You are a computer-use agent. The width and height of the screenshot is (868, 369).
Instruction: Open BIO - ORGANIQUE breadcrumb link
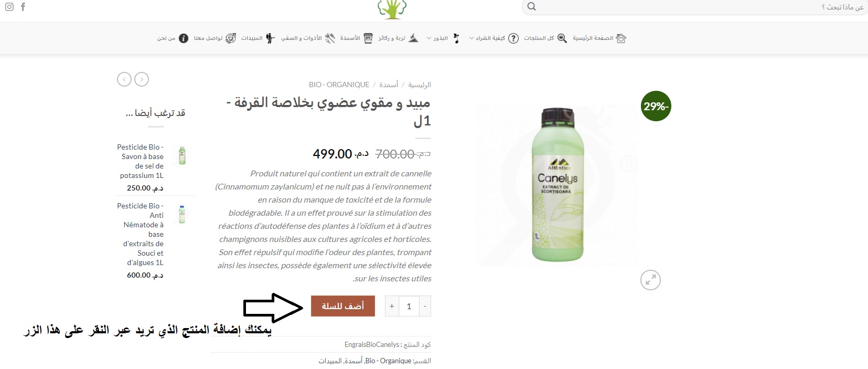coord(339,85)
